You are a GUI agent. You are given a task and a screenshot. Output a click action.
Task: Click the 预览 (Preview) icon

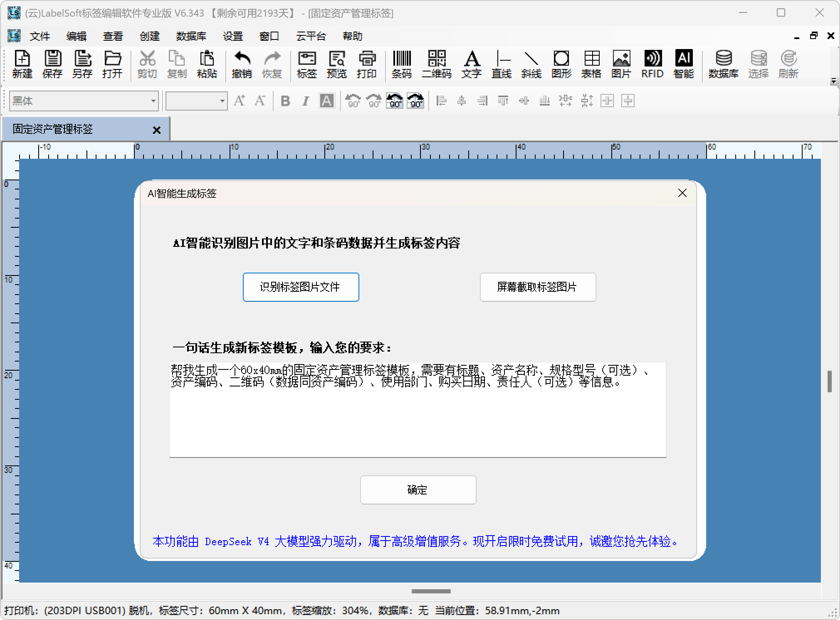pyautogui.click(x=337, y=64)
